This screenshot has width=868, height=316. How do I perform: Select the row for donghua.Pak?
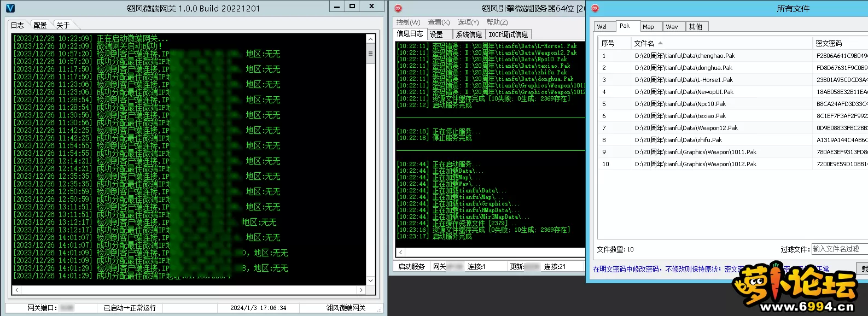pyautogui.click(x=733, y=68)
